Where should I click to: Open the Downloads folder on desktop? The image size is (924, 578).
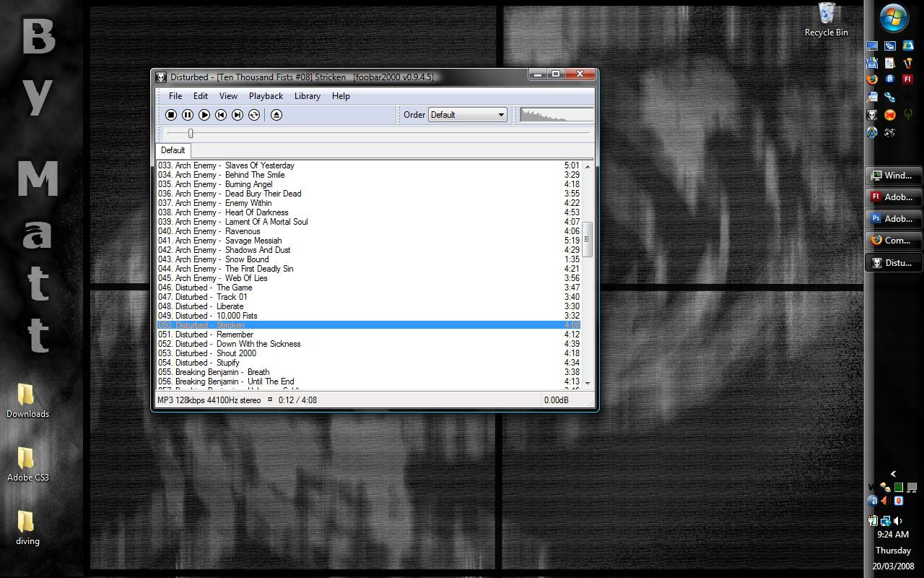pyautogui.click(x=27, y=401)
